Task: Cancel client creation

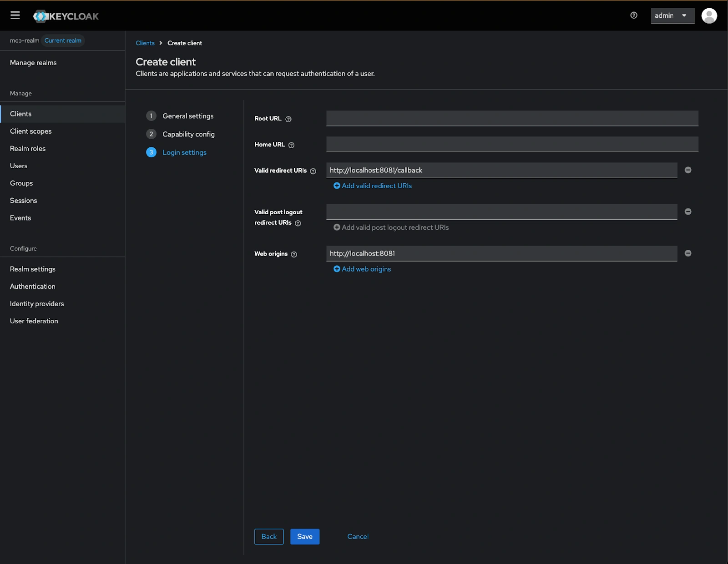Action: pos(358,537)
